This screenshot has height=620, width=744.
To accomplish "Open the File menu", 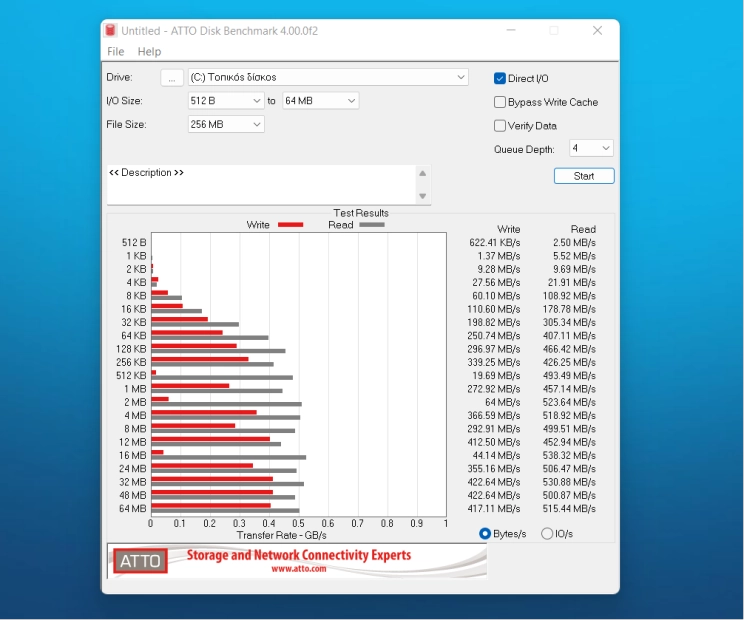I will pyautogui.click(x=115, y=51).
